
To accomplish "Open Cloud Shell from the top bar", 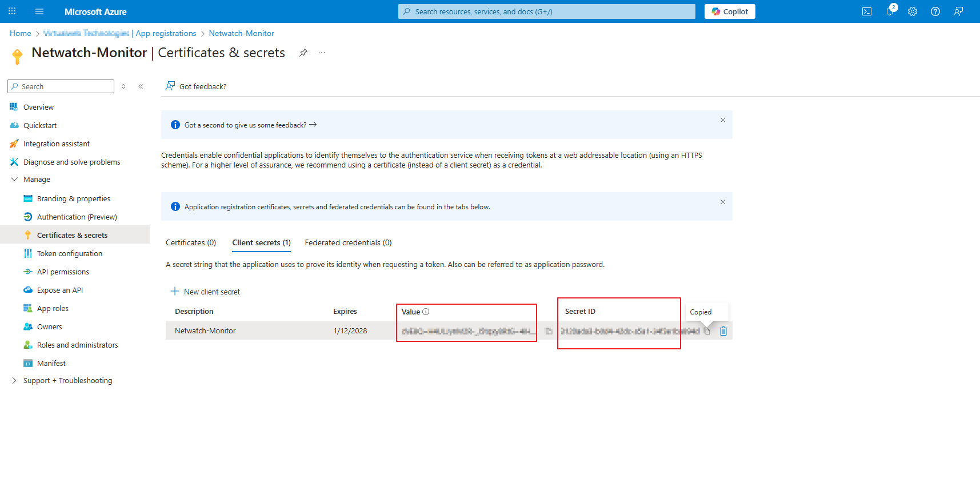I will click(x=867, y=11).
